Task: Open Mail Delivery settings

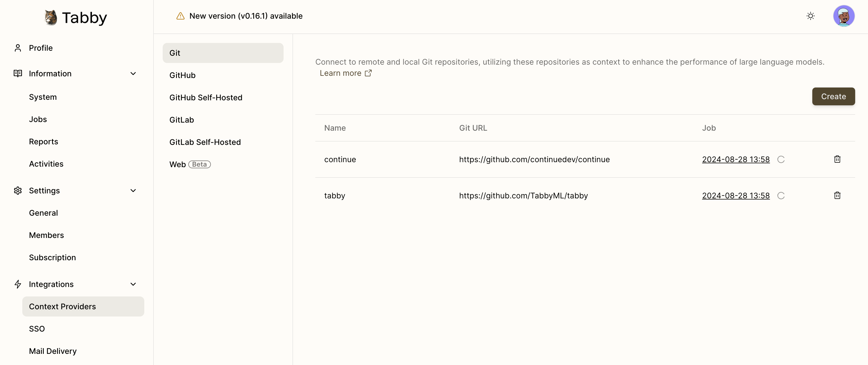Action: tap(53, 351)
